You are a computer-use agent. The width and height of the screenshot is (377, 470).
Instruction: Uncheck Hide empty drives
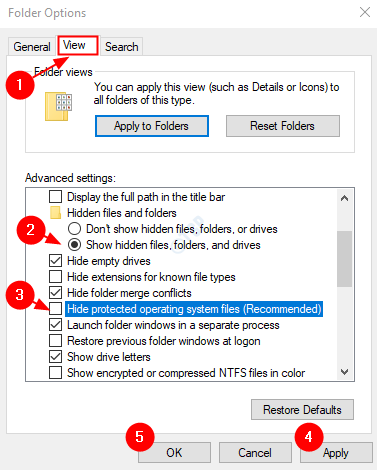55,261
